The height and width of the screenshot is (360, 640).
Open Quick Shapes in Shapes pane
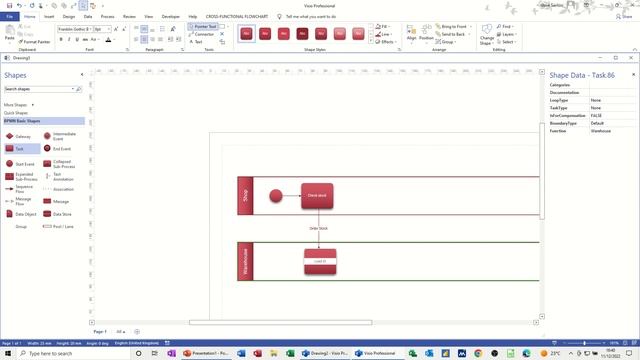pos(16,113)
